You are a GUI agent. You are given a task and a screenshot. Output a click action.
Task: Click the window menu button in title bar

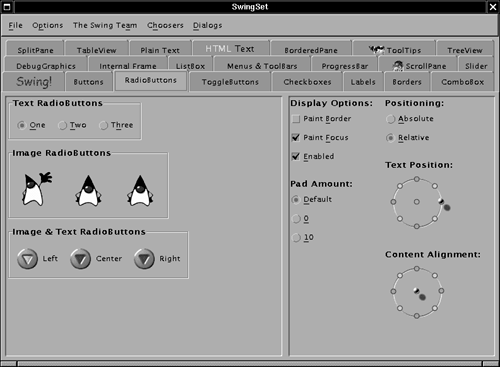pos(7,7)
